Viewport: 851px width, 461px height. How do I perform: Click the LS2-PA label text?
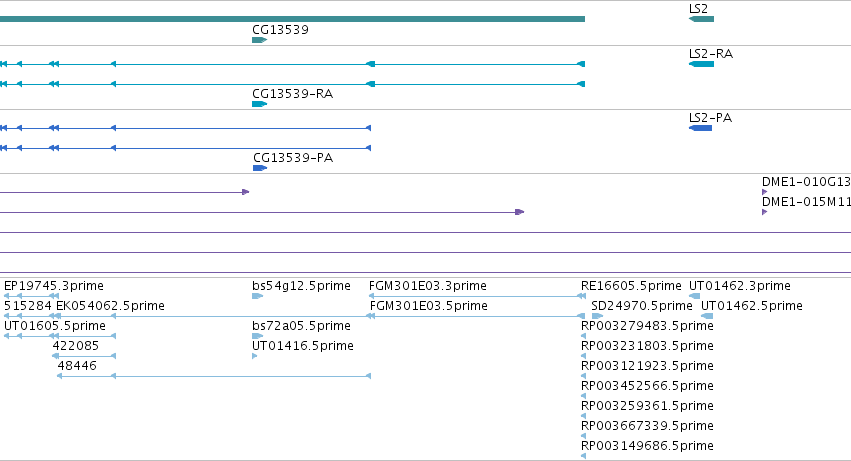click(x=710, y=118)
